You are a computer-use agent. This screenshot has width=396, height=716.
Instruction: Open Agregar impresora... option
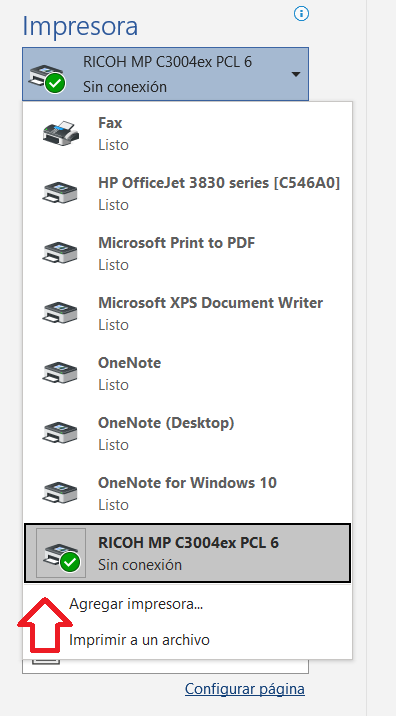pos(136,604)
